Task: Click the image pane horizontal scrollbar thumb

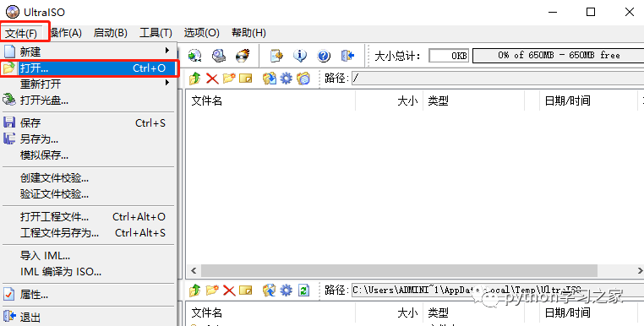Action: click(x=399, y=270)
